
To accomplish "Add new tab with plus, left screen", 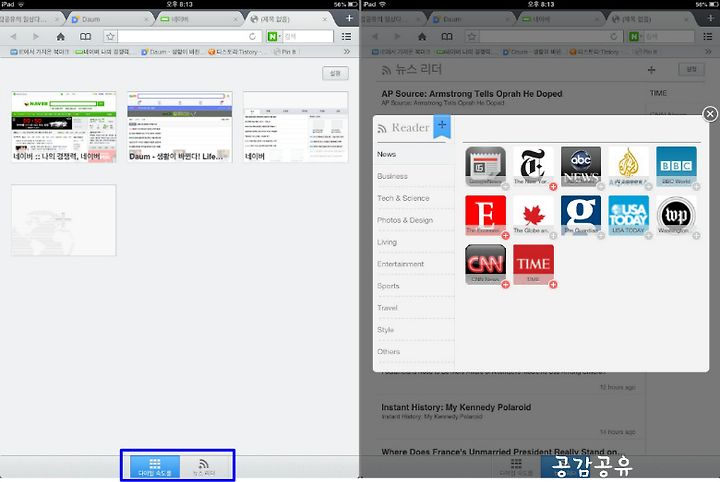I will click(349, 18).
